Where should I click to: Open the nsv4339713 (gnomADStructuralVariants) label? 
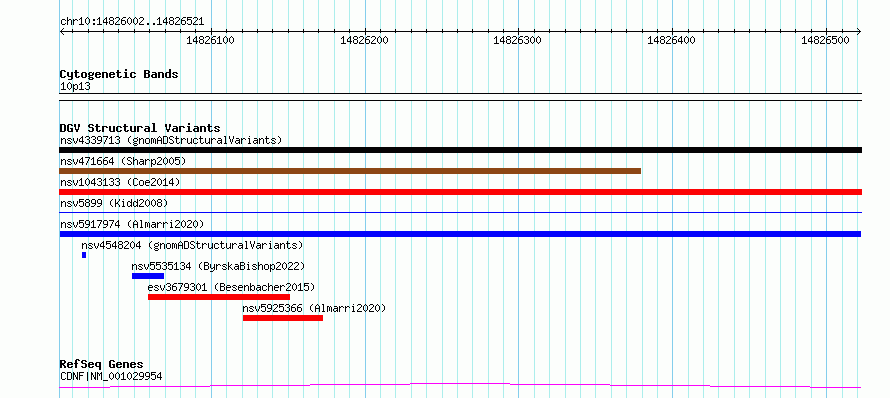[x=171, y=140]
